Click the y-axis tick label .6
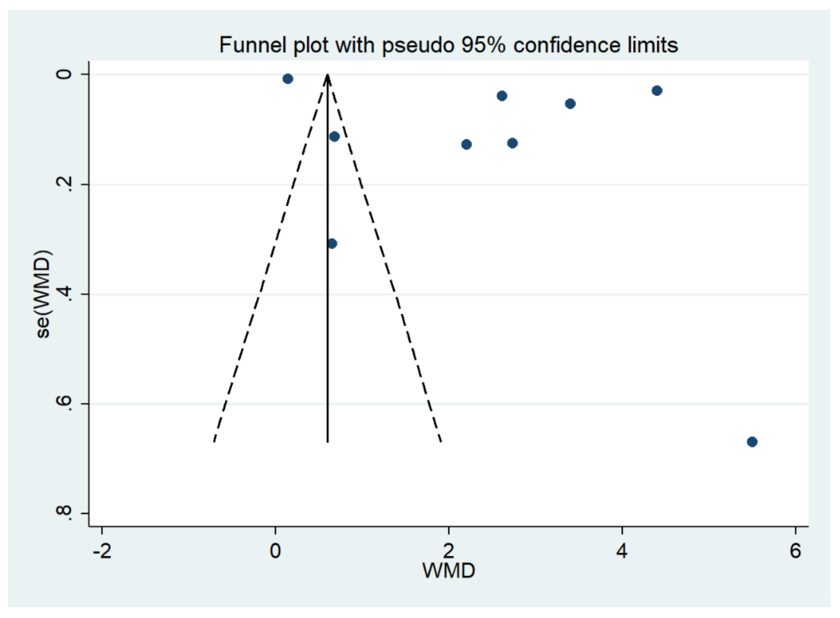 click(64, 404)
